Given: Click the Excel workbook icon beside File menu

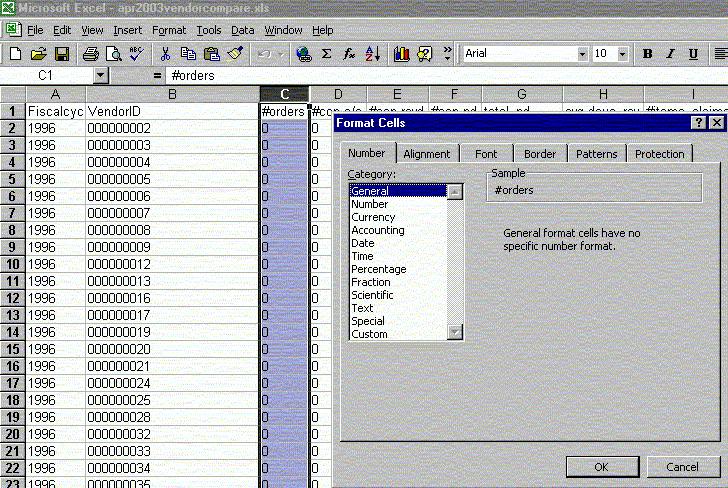Looking at the screenshot, I should [x=13, y=30].
